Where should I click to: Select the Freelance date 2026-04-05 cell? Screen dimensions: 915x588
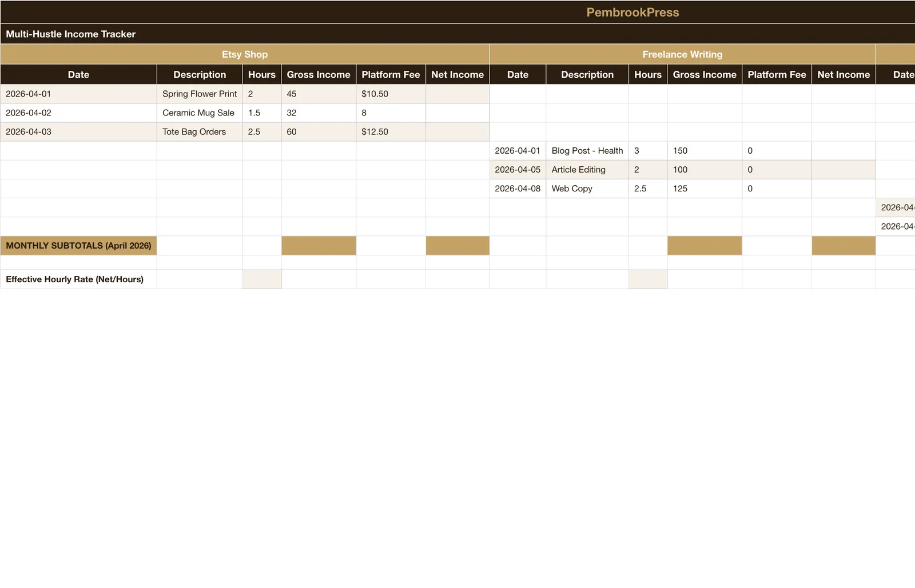pos(518,169)
